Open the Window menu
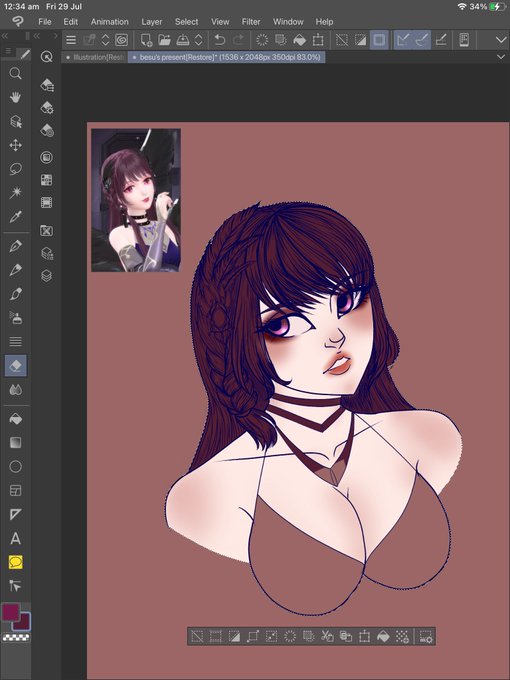Image resolution: width=510 pixels, height=680 pixels. point(288,22)
